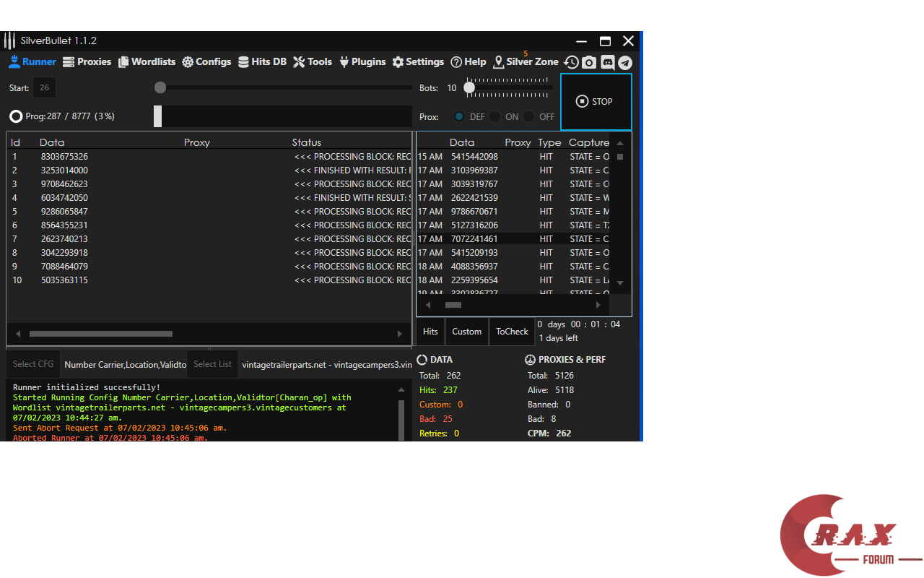This screenshot has width=924, height=578.
Task: Click the red Bad: 25 statistic
Action: (436, 419)
